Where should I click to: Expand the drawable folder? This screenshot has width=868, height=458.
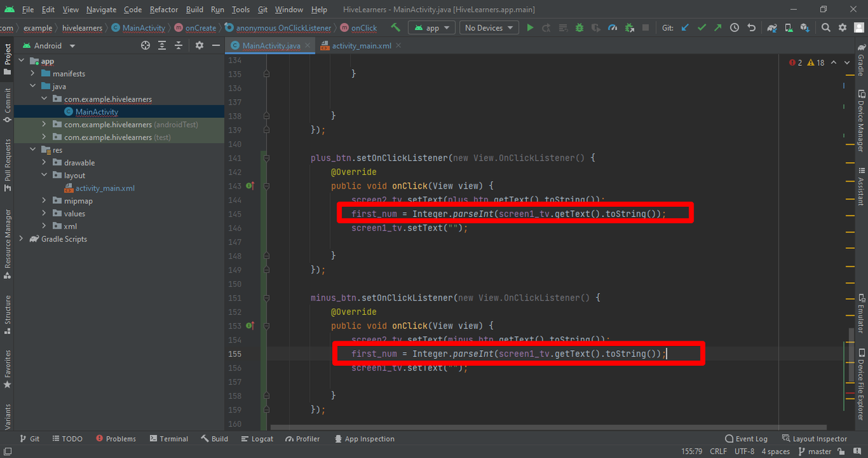(x=43, y=162)
